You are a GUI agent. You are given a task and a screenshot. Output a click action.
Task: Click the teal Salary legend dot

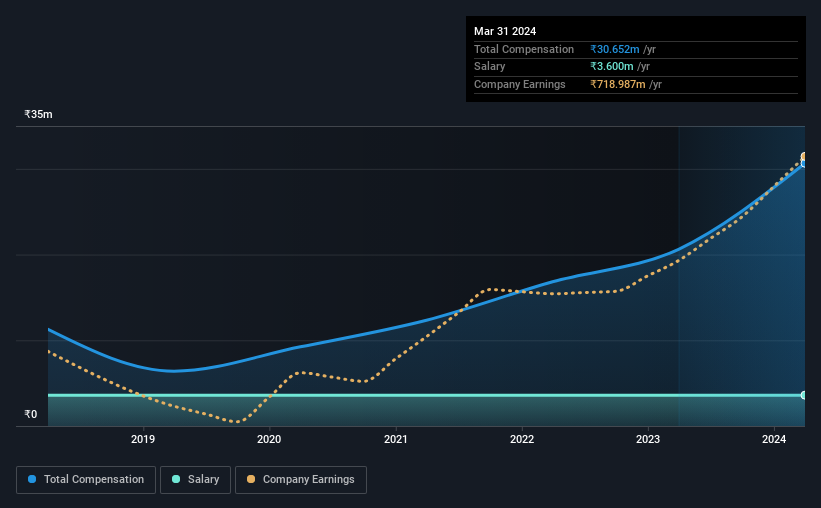176,479
